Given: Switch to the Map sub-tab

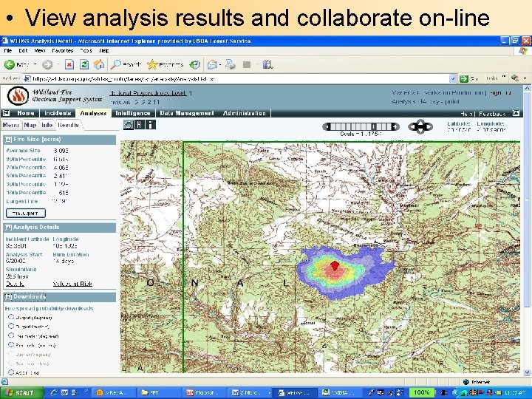Looking at the screenshot, I should click(x=30, y=125).
